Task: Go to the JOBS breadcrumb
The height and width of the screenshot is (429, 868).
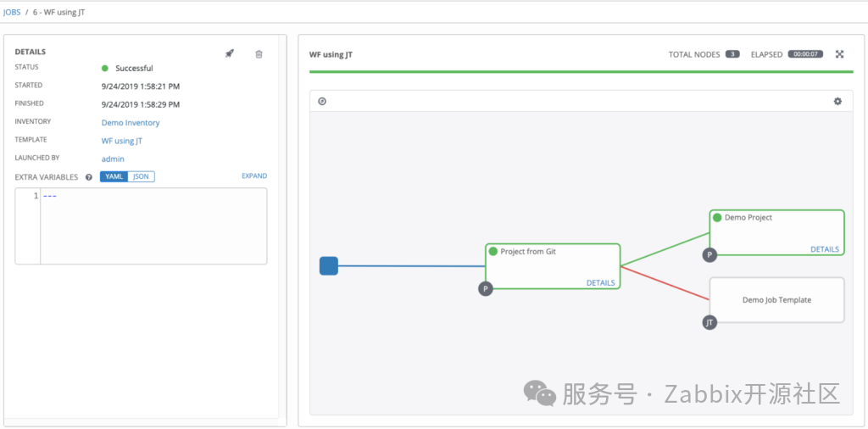Action: 12,12
